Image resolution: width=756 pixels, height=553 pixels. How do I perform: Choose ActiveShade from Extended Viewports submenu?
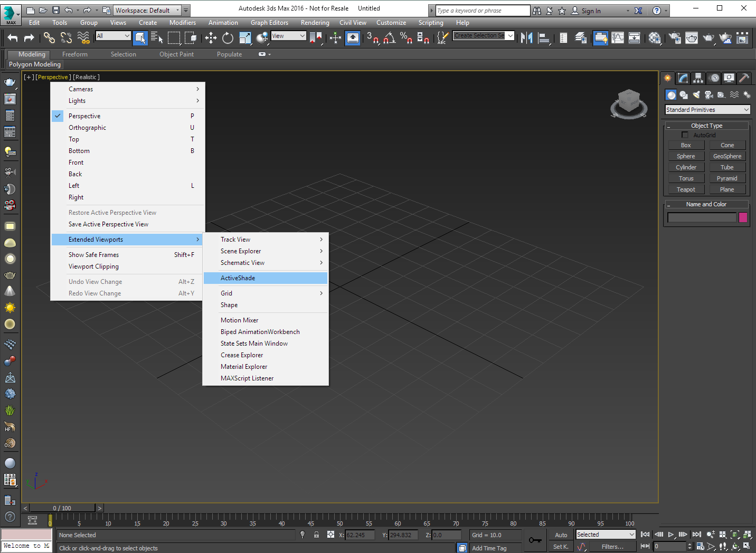(x=266, y=278)
